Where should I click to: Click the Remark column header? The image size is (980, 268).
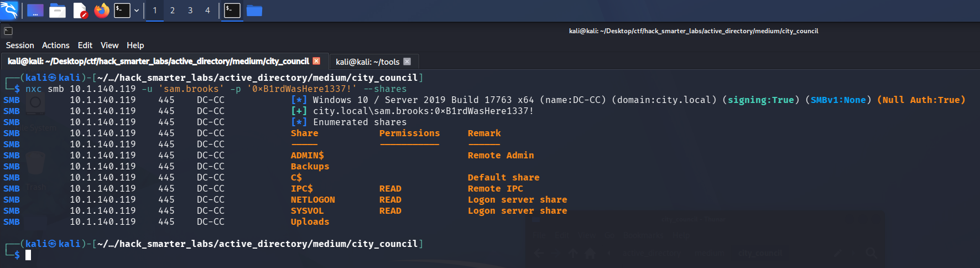[x=484, y=133]
